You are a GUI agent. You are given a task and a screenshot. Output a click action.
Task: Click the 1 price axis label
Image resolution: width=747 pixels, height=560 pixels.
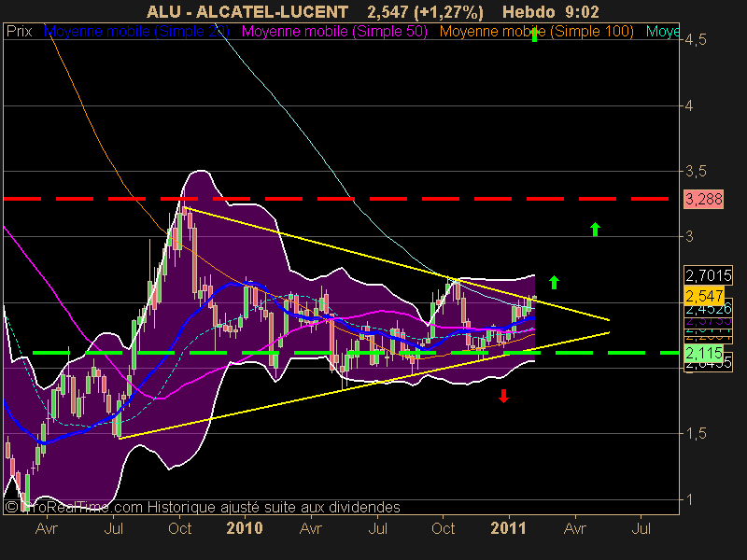point(689,500)
